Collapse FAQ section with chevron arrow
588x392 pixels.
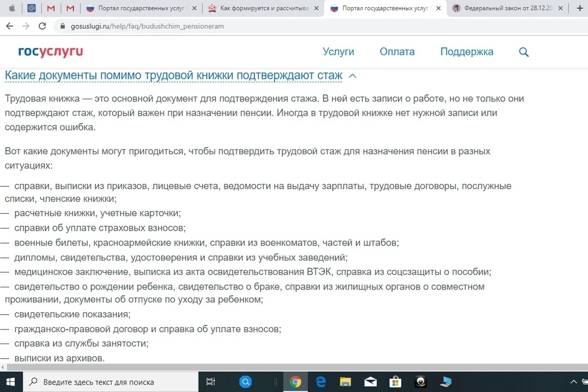pyautogui.click(x=352, y=76)
